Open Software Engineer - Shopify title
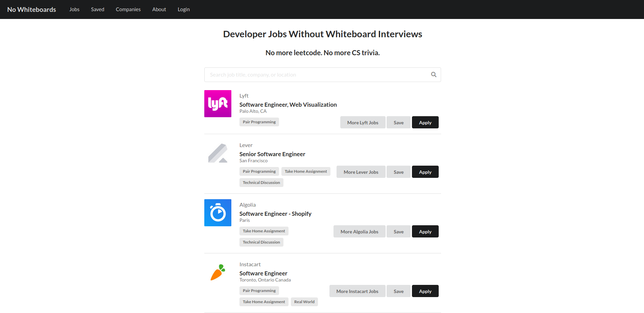This screenshot has height=313, width=644. pyautogui.click(x=275, y=214)
